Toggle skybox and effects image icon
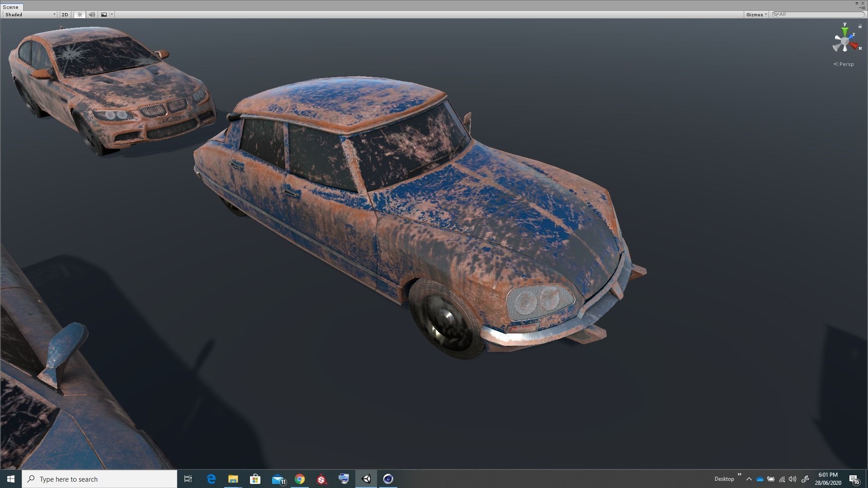 coord(104,14)
